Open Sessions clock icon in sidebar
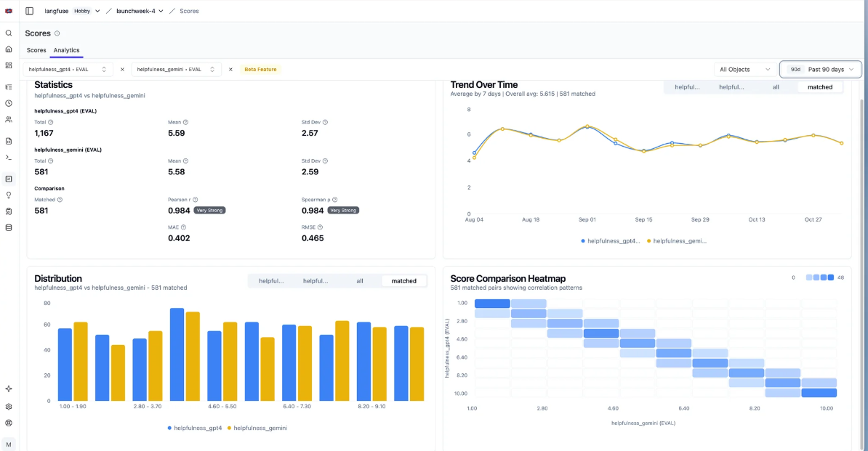 pos(9,103)
